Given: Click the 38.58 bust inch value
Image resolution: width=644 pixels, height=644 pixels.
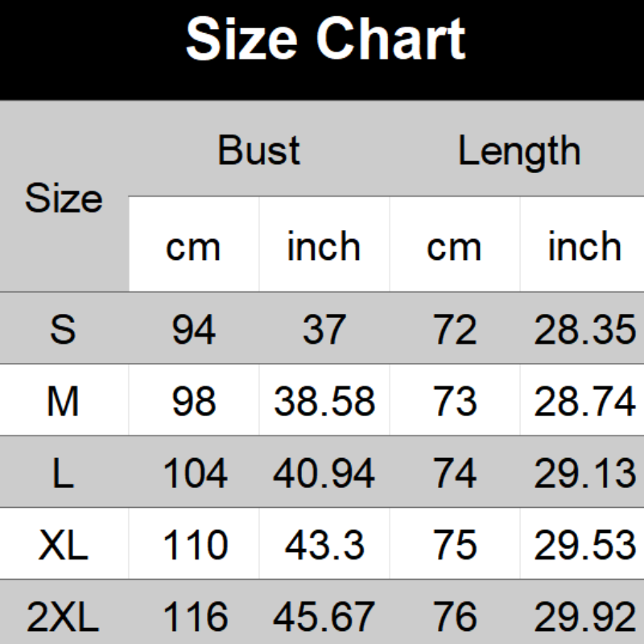Looking at the screenshot, I should [324, 401].
